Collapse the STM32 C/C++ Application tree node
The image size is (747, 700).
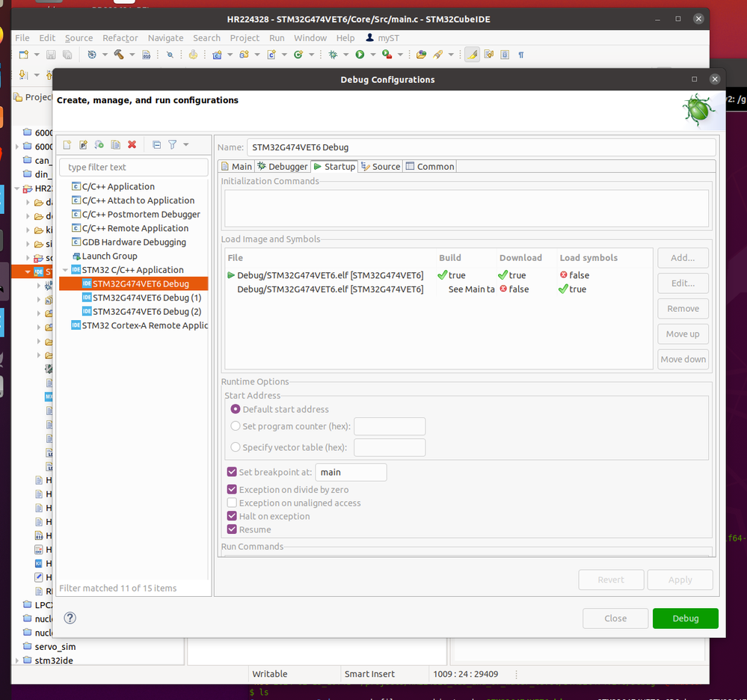tap(65, 270)
